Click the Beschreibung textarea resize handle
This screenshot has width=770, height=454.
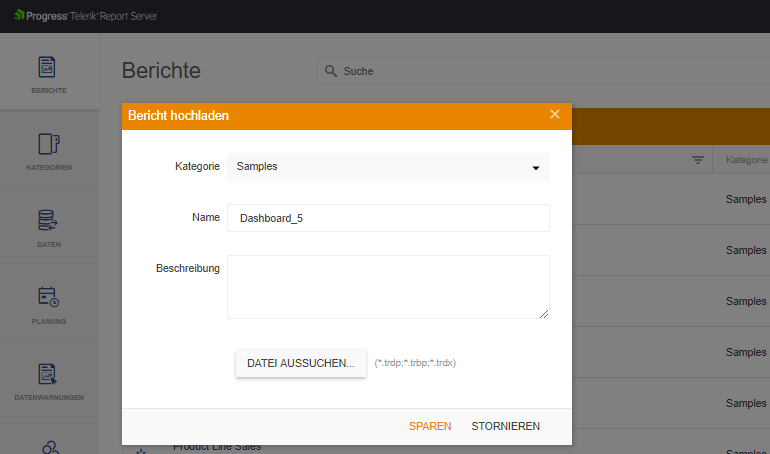click(544, 314)
